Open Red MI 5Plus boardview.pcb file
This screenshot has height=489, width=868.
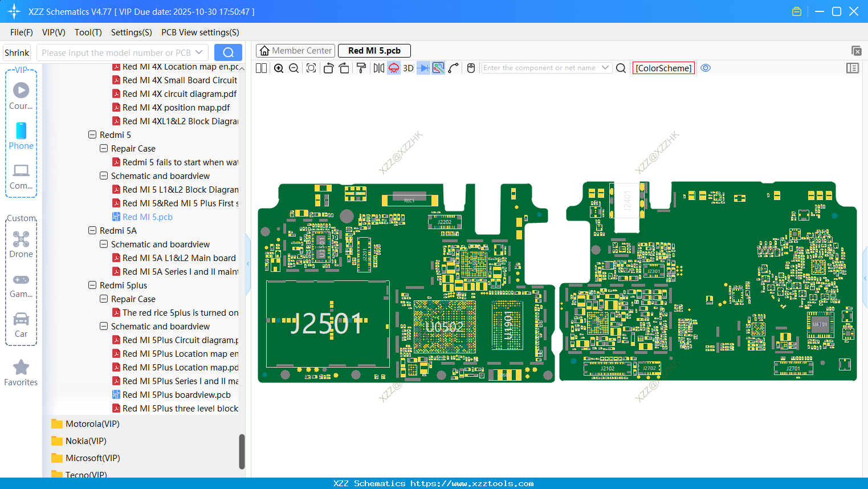[x=176, y=395]
